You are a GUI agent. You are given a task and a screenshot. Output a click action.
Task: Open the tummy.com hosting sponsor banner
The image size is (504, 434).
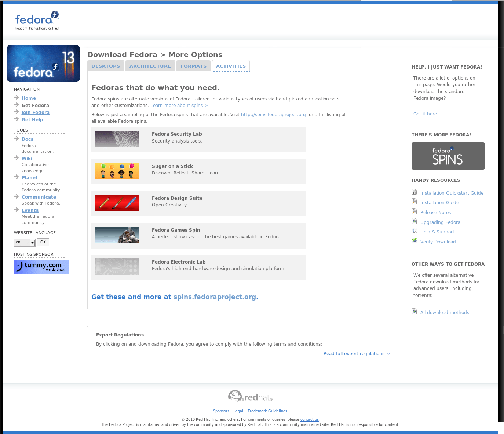[41, 267]
